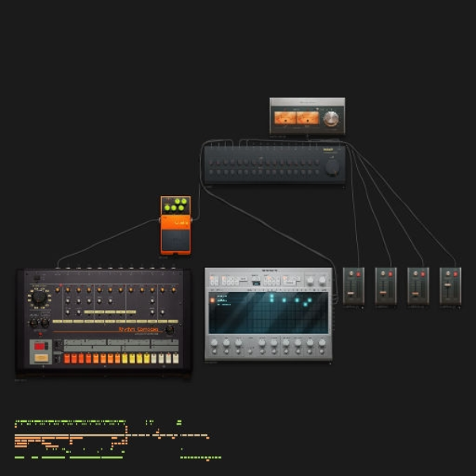Click the first channel knob on the mixer
Viewport: 476px width, 476px height.
pos(211,163)
